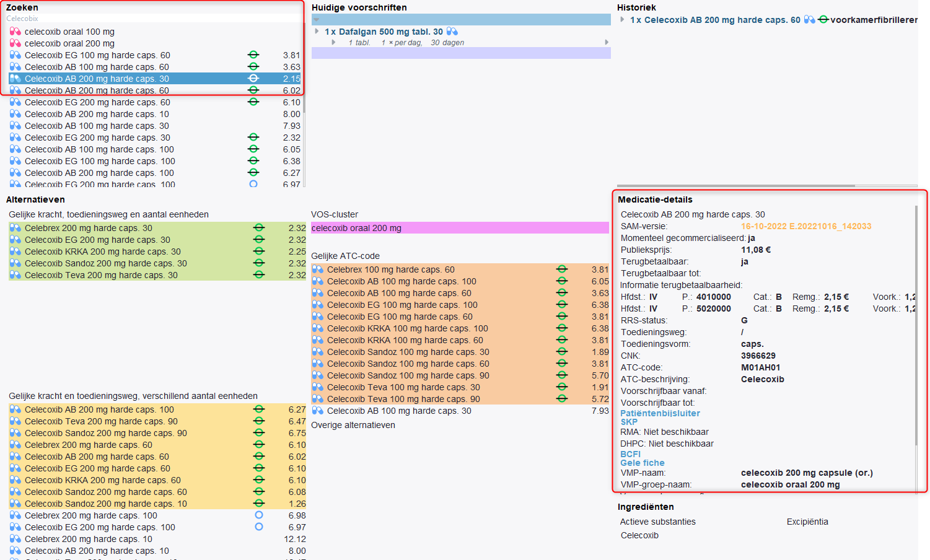Click the CNK value 3966629
The height and width of the screenshot is (560, 930).
pos(758,356)
